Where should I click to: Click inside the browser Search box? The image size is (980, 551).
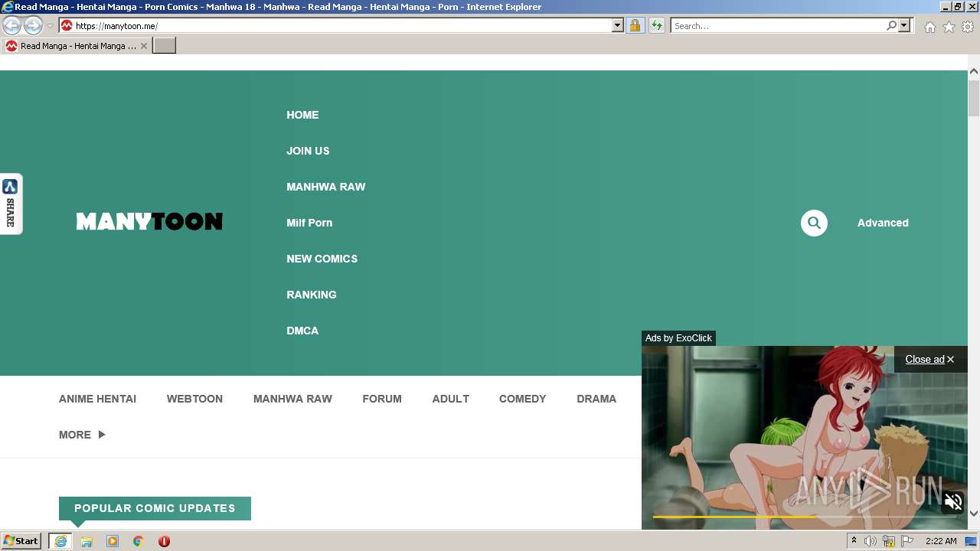pos(778,25)
